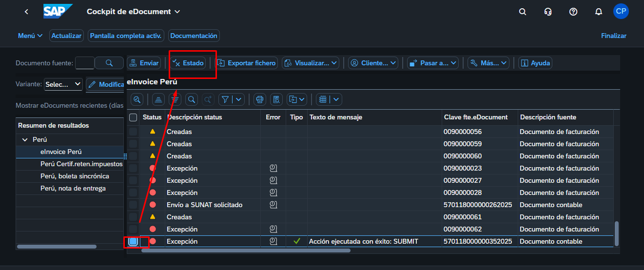644x270 pixels.
Task: Select Perú, boleta sincrónica in results tree
Action: [x=75, y=176]
